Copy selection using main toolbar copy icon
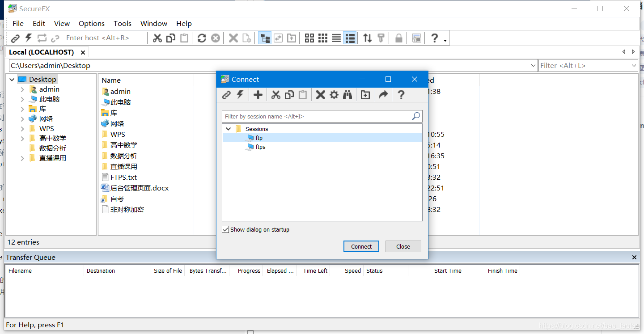 [x=170, y=38]
